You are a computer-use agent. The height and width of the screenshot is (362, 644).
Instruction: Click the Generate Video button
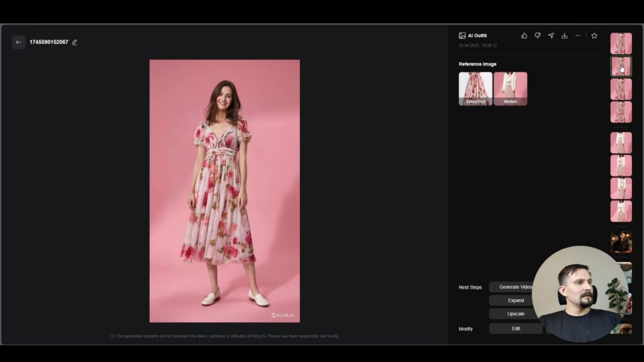click(513, 287)
